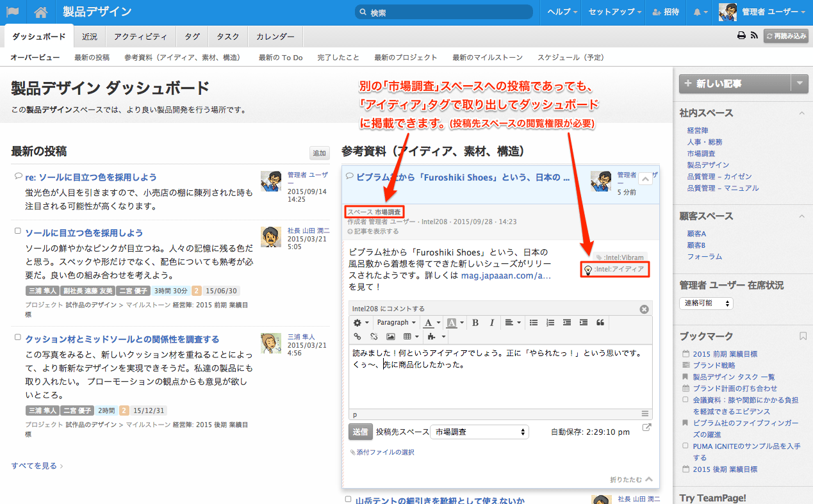Open the Paragraph style dropdown
Viewport: 813px width, 504px height.
396,323
